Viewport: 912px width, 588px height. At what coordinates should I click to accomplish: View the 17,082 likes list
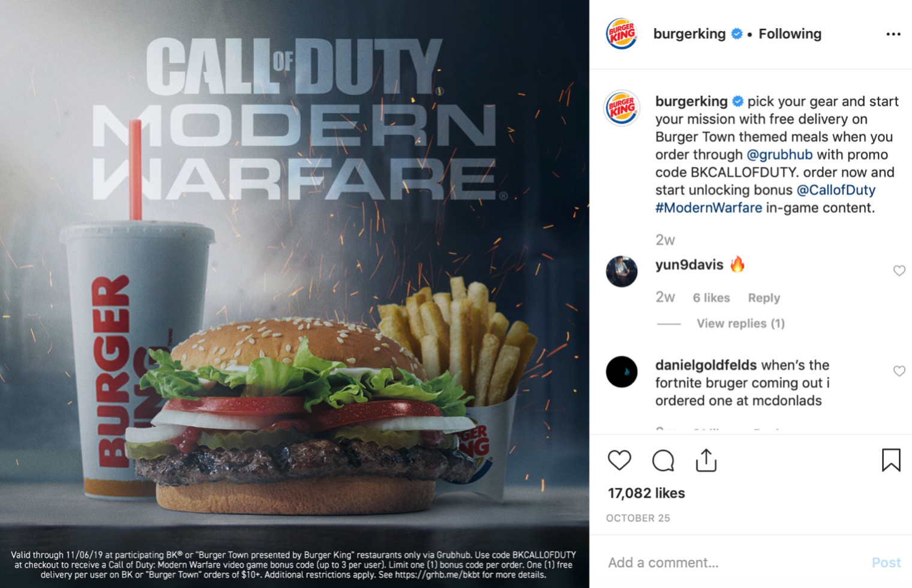[x=646, y=493]
